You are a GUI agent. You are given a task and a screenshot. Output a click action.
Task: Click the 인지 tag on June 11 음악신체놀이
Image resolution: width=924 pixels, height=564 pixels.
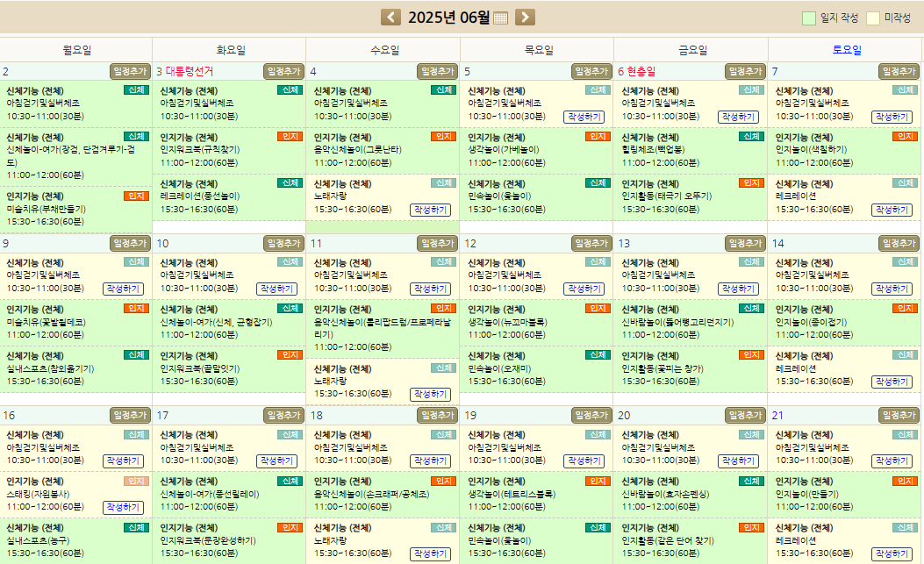tap(443, 309)
